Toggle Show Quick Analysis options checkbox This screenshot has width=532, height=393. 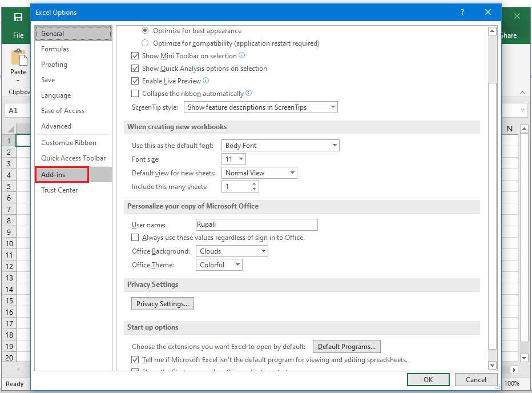[x=135, y=69]
